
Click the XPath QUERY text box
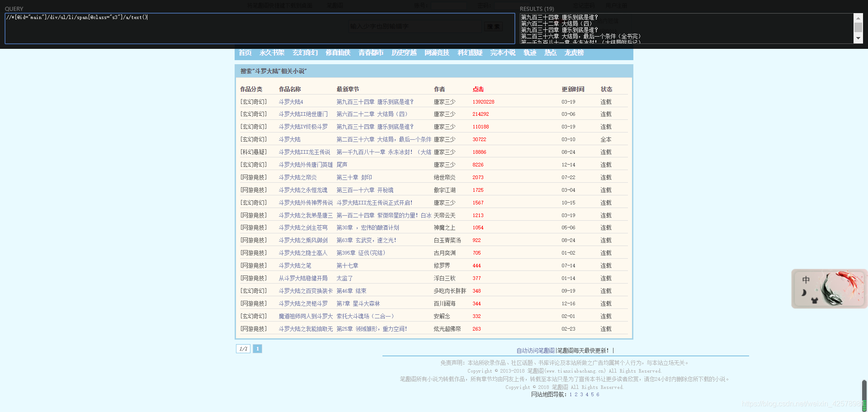(259, 28)
